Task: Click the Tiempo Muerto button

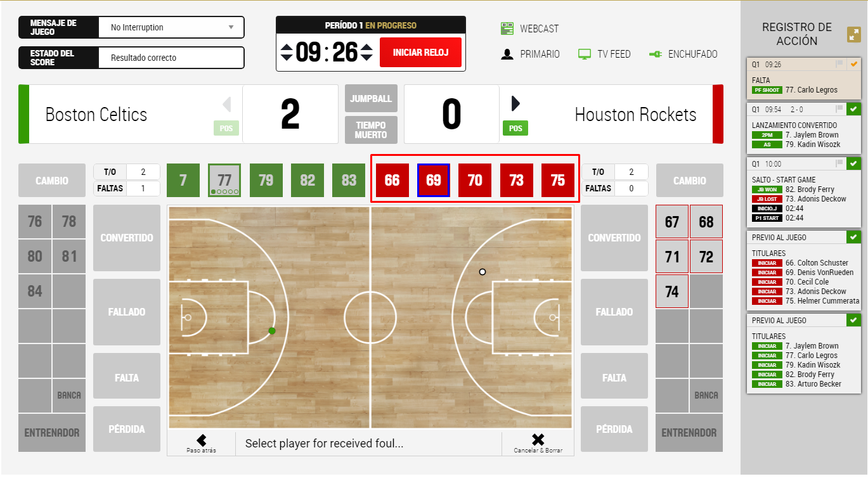Action: pyautogui.click(x=372, y=130)
